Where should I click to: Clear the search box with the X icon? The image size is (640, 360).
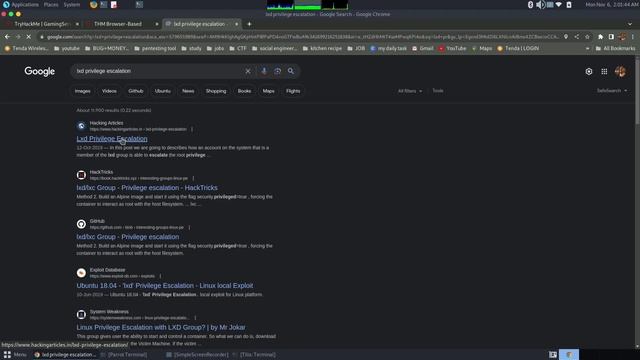[x=248, y=71]
